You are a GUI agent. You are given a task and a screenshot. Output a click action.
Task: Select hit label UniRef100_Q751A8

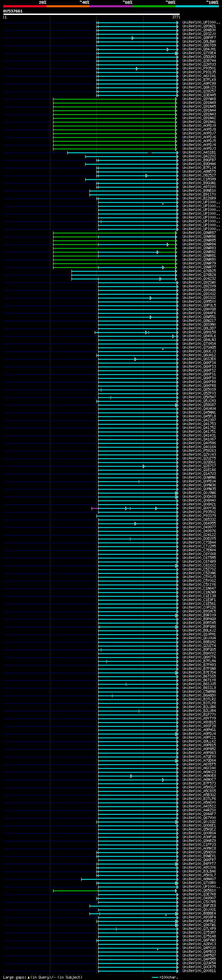(199, 937)
